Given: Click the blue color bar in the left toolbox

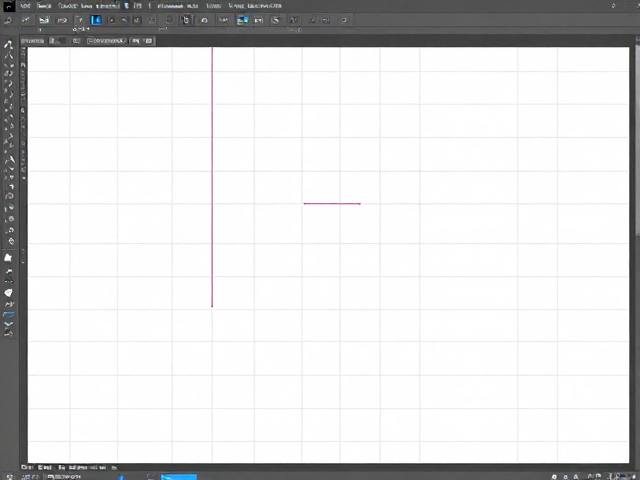Looking at the screenshot, I should [9, 314].
